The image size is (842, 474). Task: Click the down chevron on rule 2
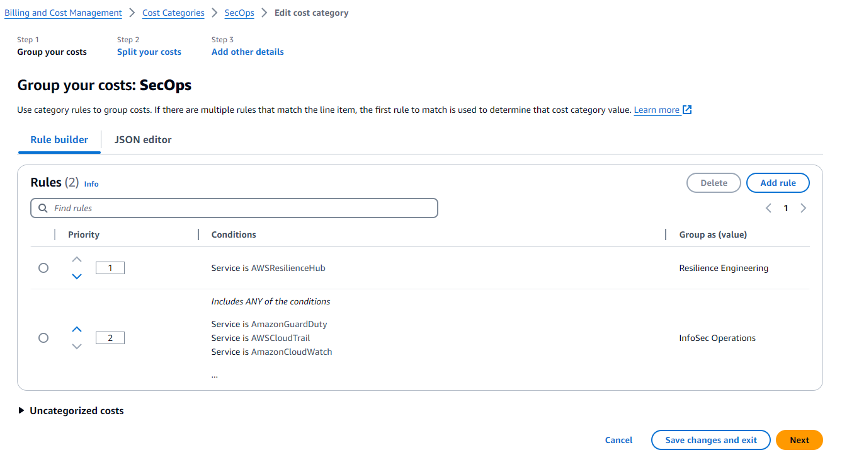[77, 346]
